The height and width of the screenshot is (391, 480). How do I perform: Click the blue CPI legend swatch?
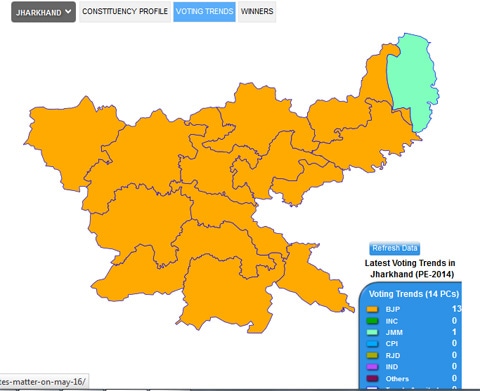point(372,344)
